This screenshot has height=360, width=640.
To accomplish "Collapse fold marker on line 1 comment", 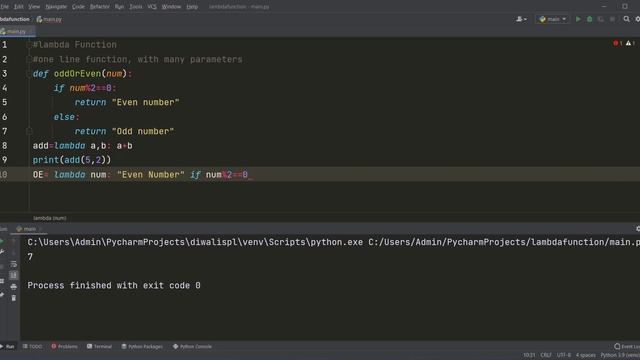I will [29, 45].
